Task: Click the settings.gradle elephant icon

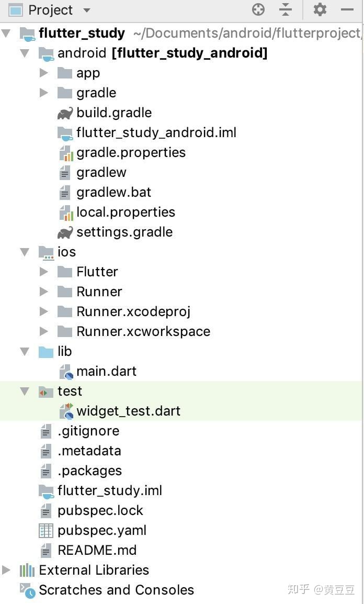Action: click(65, 232)
